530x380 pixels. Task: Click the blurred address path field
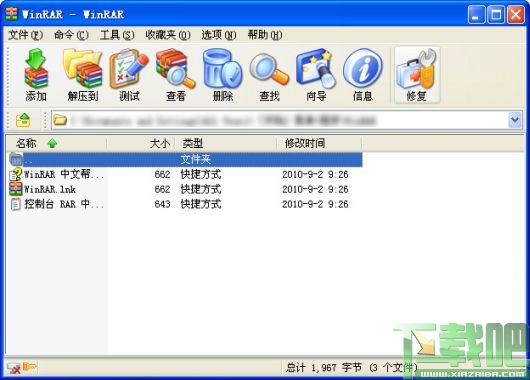coord(223,120)
